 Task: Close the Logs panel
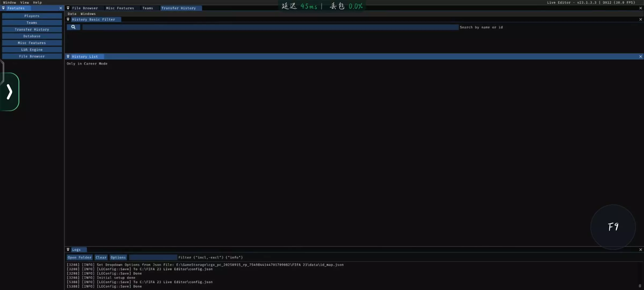(x=641, y=249)
